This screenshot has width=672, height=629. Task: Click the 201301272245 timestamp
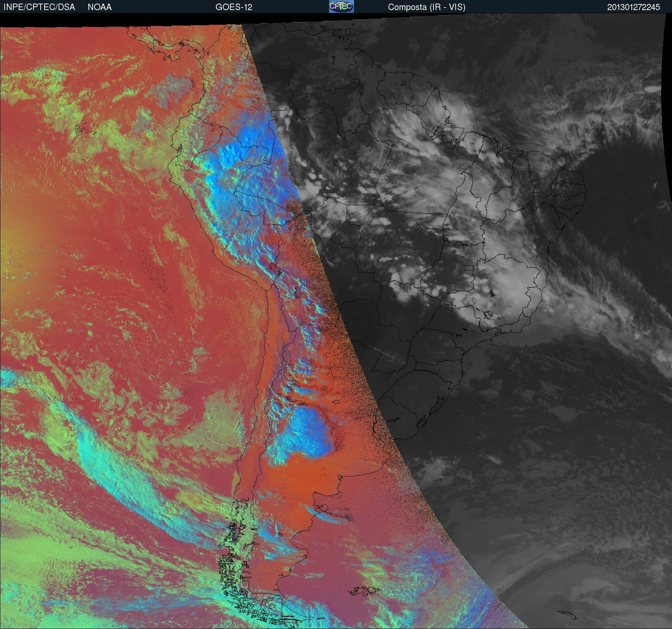point(634,7)
